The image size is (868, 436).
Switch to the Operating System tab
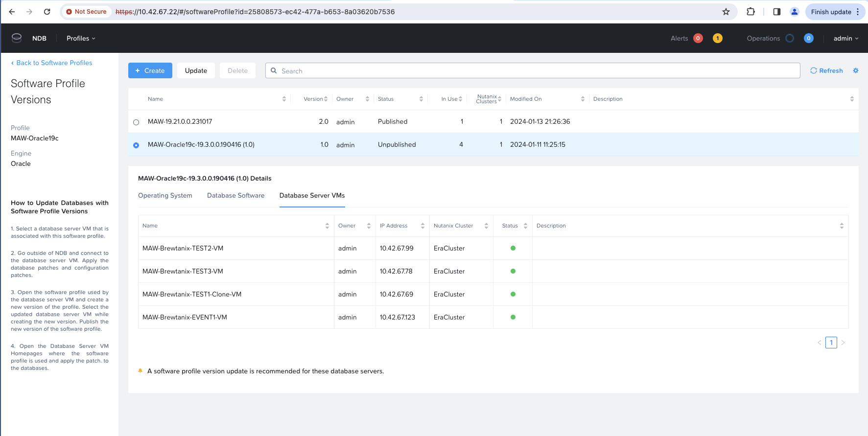click(x=165, y=196)
